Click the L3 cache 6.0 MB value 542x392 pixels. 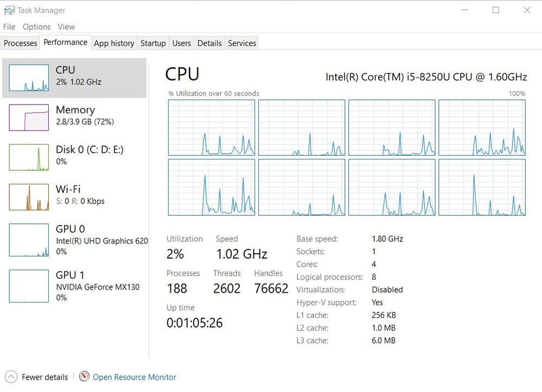point(384,340)
